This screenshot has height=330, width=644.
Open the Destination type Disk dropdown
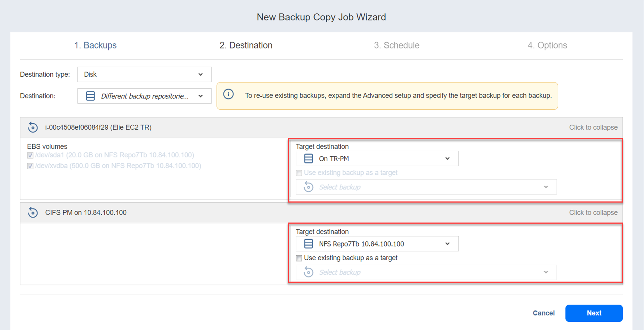click(144, 75)
